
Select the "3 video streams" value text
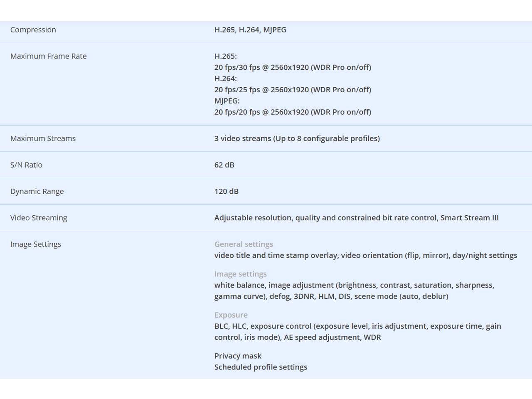tap(297, 139)
